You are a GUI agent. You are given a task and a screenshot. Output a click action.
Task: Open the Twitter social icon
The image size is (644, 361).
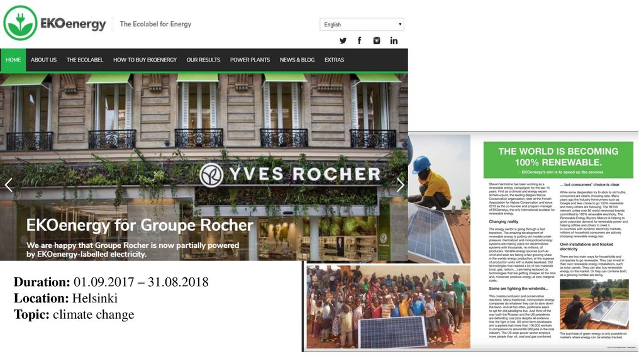click(343, 41)
